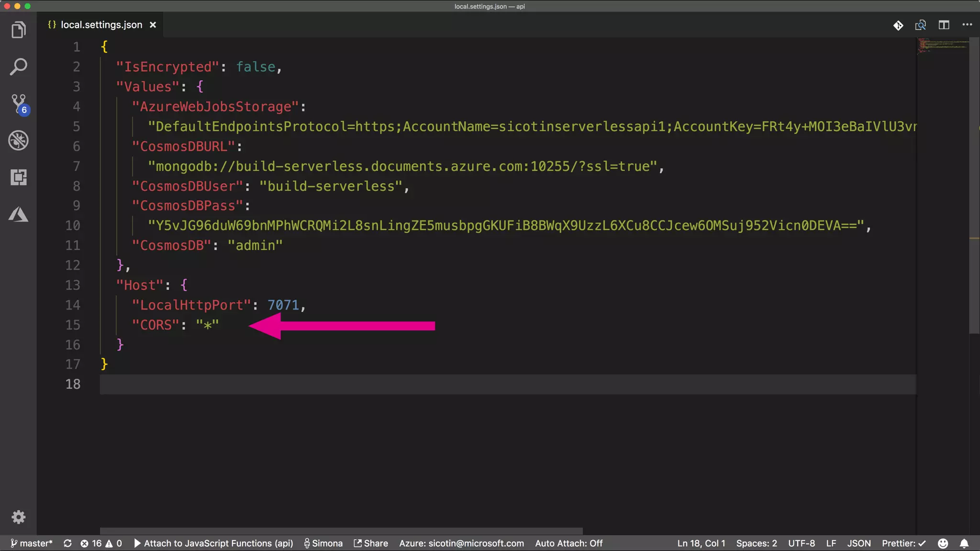Open the Explorer view in activity bar
The height and width of the screenshot is (551, 980).
[x=18, y=30]
